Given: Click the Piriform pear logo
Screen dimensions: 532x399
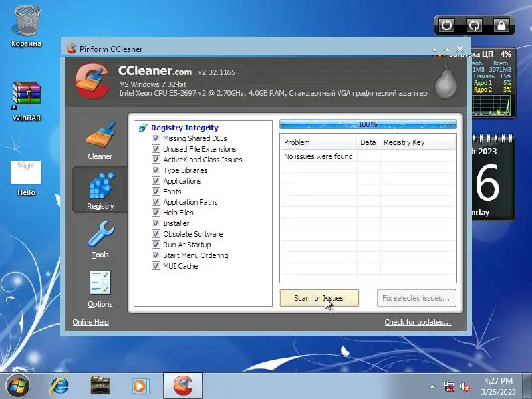Looking at the screenshot, I should point(446,81).
